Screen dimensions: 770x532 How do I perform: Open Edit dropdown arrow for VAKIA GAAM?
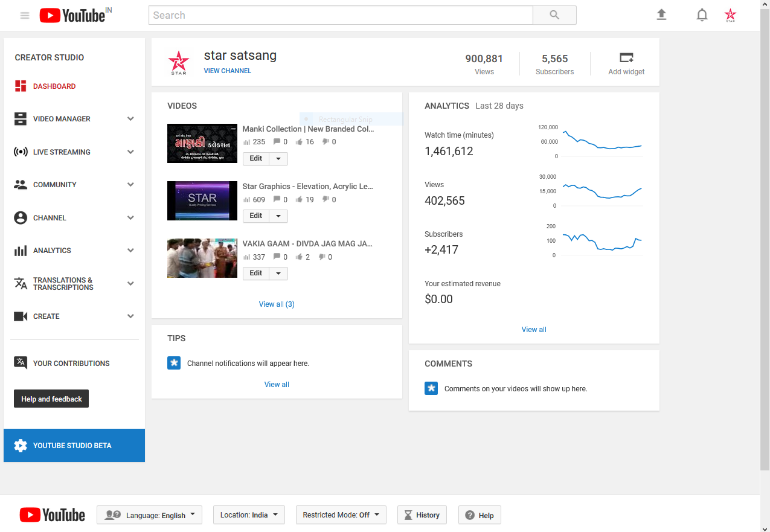point(278,274)
